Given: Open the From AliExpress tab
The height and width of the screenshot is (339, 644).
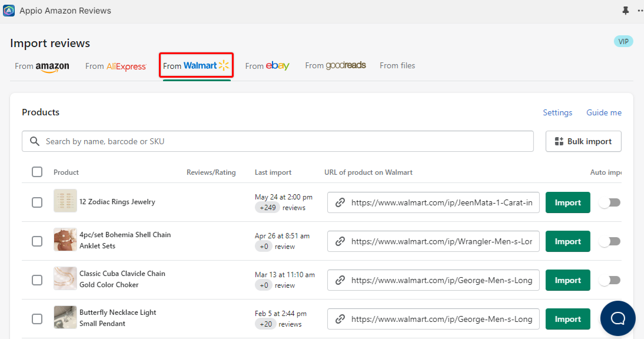Looking at the screenshot, I should (116, 66).
